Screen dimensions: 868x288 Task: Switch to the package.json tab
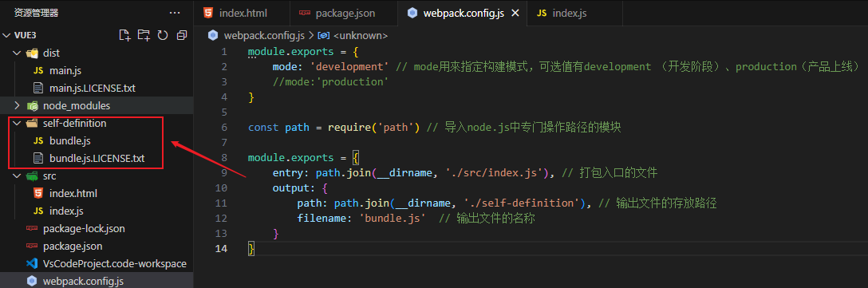pos(344,13)
